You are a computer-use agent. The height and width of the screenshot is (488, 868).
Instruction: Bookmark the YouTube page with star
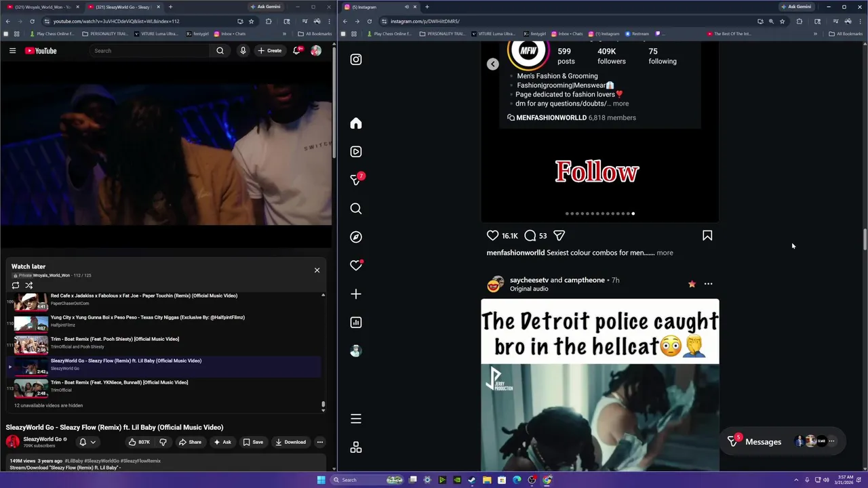coord(252,21)
